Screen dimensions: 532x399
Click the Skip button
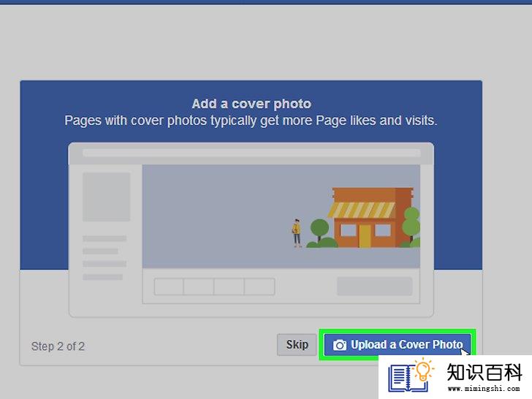[x=297, y=345]
